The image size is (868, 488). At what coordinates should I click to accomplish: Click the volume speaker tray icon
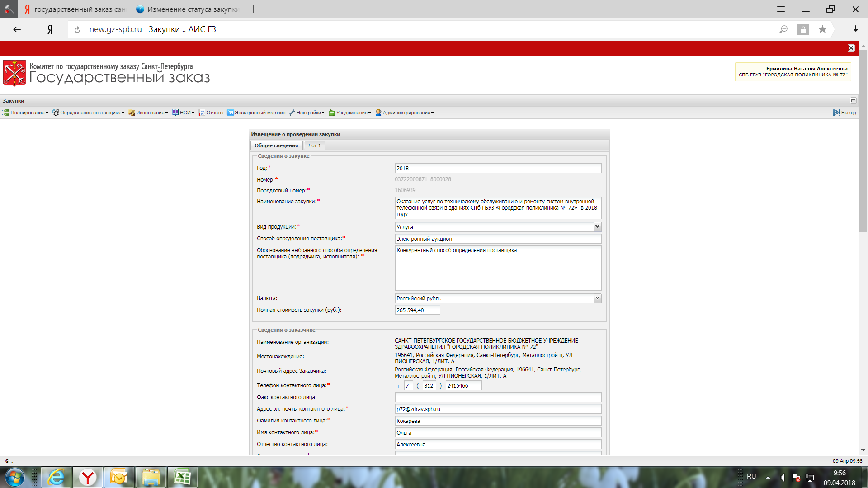point(783,478)
